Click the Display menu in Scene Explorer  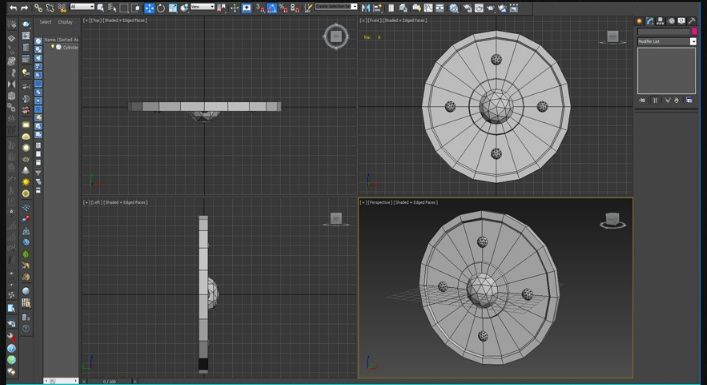tap(65, 22)
